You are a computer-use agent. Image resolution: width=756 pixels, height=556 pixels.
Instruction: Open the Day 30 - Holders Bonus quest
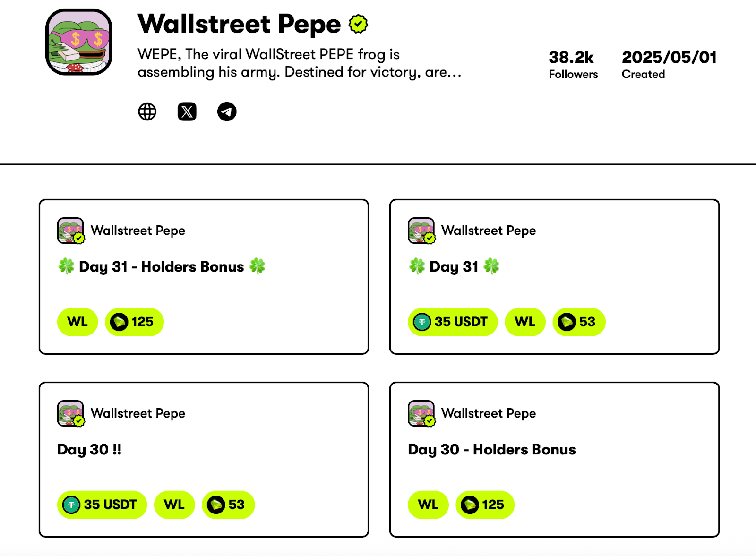tap(492, 449)
